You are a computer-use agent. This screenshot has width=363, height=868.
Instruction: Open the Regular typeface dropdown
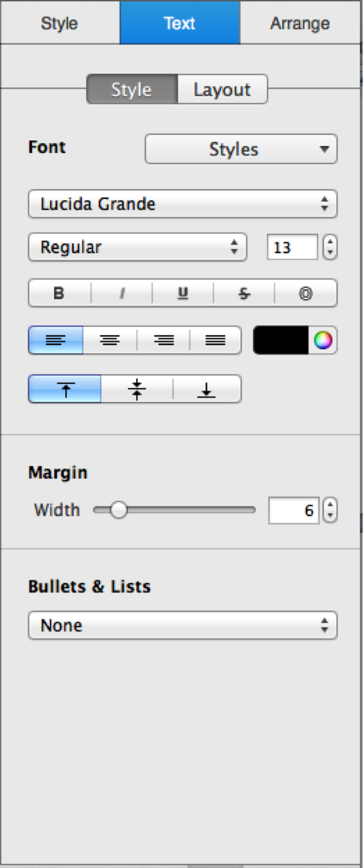click(137, 247)
